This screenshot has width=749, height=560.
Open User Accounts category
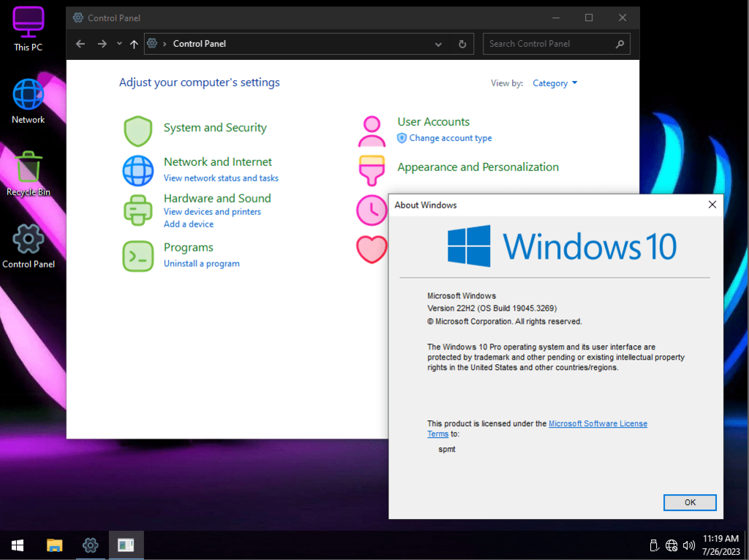pos(434,122)
